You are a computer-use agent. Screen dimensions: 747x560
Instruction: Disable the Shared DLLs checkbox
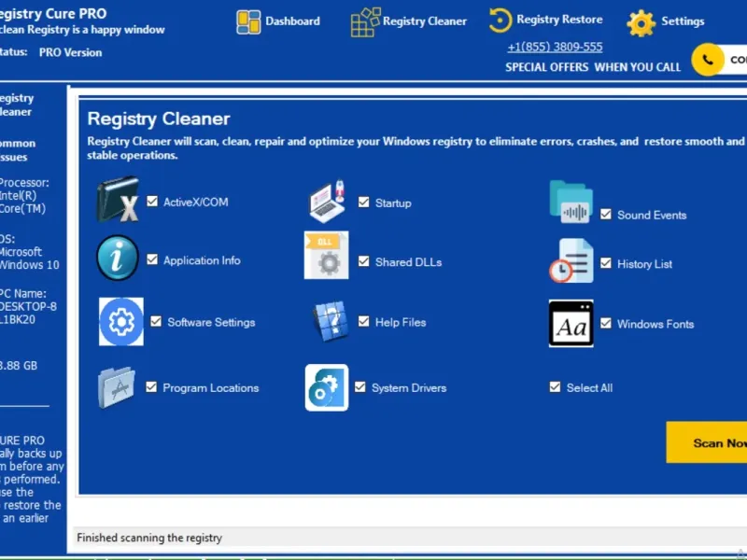point(364,261)
